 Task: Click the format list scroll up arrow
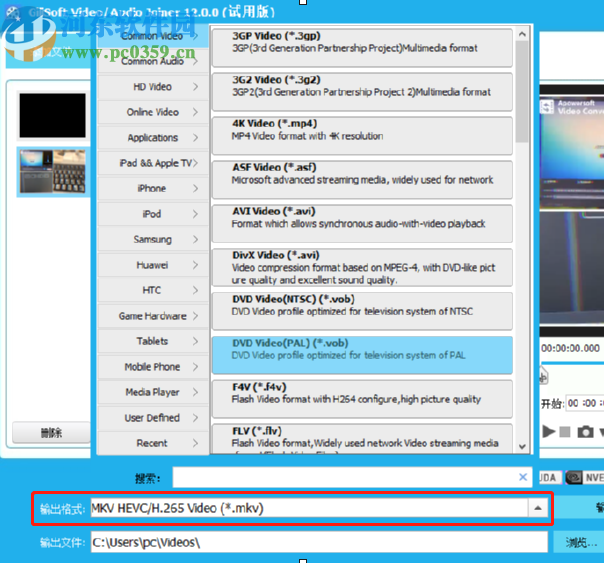pos(522,34)
